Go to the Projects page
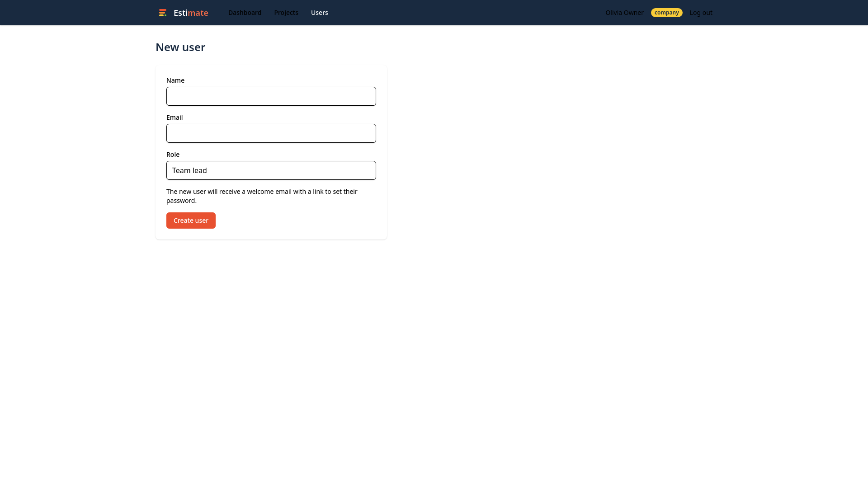 [x=286, y=13]
